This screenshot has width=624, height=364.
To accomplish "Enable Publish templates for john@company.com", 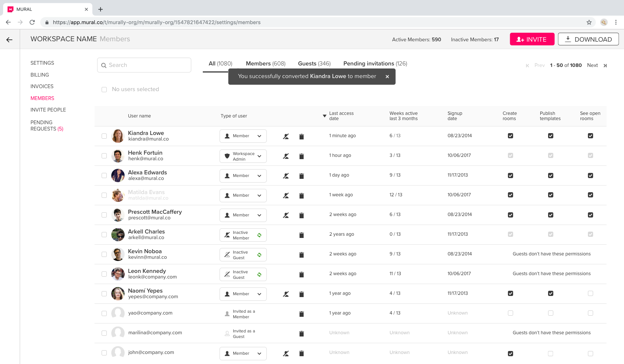I will point(551,354).
